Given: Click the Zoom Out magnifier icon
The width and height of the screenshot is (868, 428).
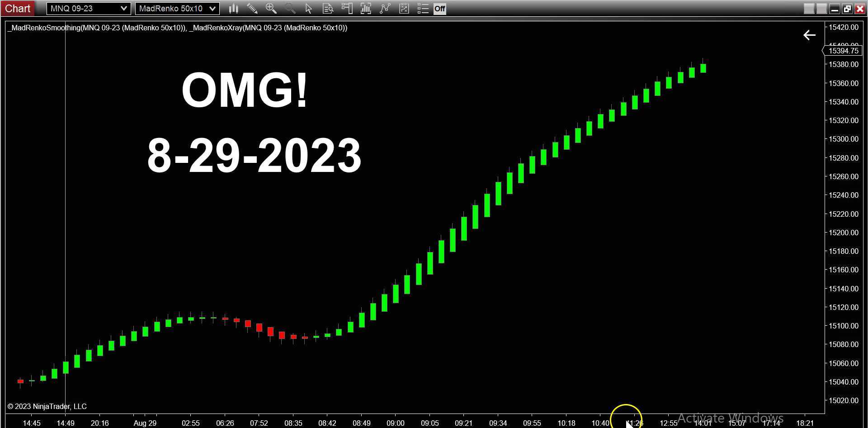Looking at the screenshot, I should (290, 8).
